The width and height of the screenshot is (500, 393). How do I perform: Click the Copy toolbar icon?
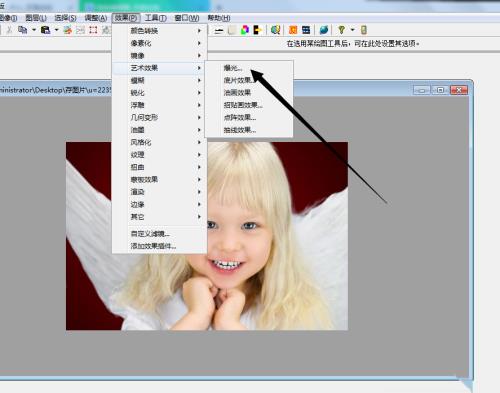[22, 30]
